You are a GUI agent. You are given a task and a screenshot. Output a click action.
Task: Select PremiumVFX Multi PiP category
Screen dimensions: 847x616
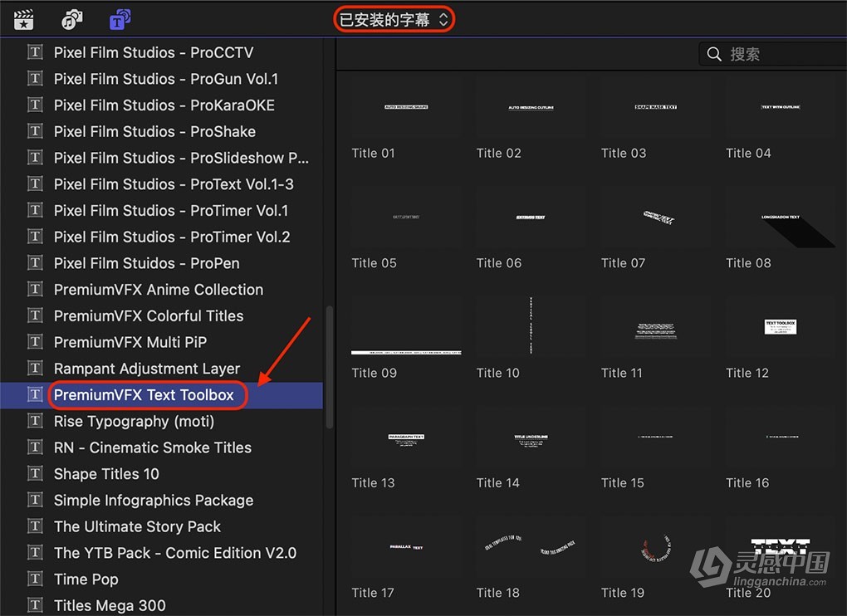click(162, 342)
